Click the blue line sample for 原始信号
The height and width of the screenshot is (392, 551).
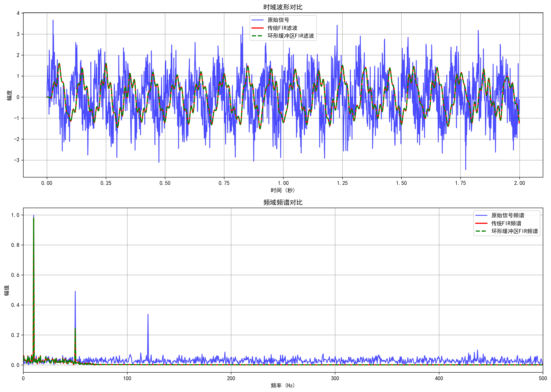click(x=257, y=20)
